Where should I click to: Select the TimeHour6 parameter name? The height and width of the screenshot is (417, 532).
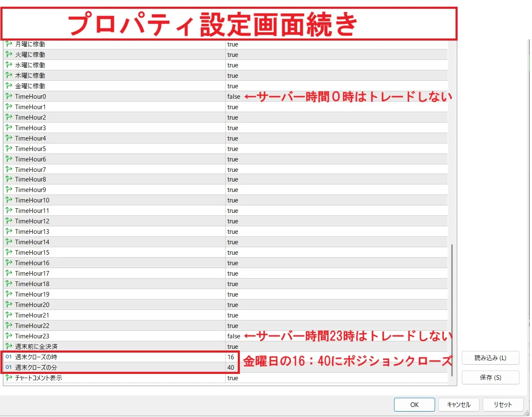pos(31,159)
